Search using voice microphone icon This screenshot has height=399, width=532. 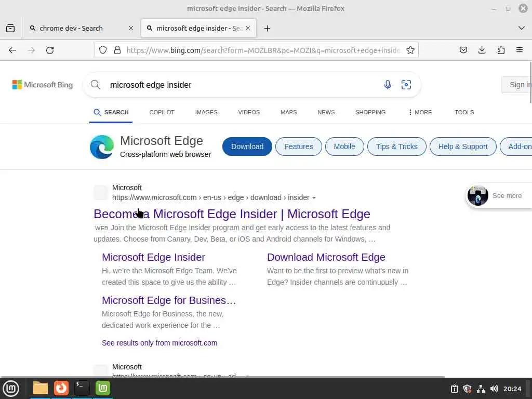388,85
